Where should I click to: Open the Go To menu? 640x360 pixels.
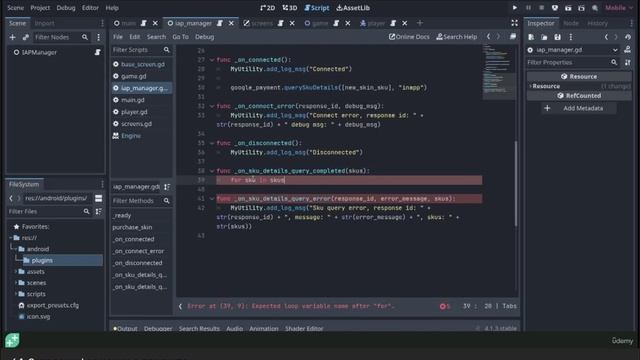180,37
